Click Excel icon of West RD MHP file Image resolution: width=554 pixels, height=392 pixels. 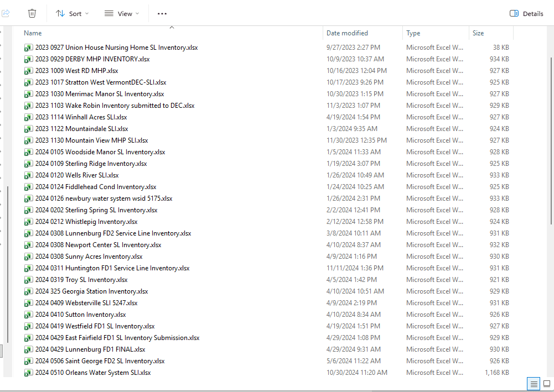click(x=28, y=71)
